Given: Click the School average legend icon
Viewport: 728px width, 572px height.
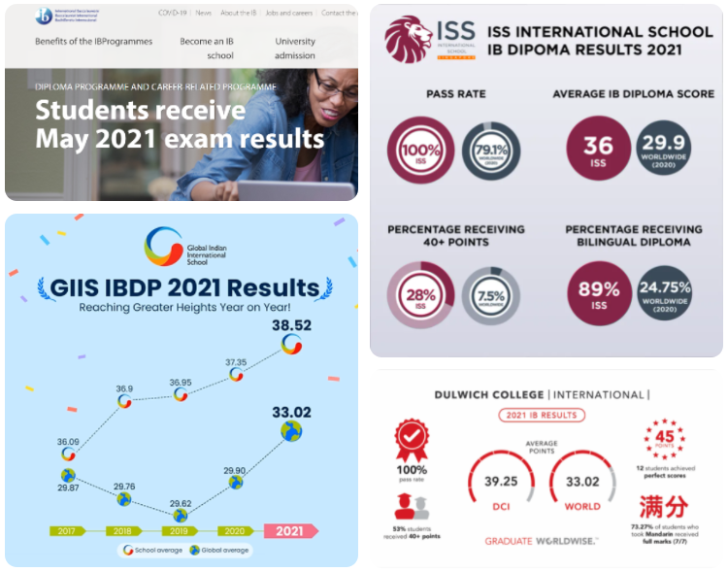Looking at the screenshot, I should point(128,551).
